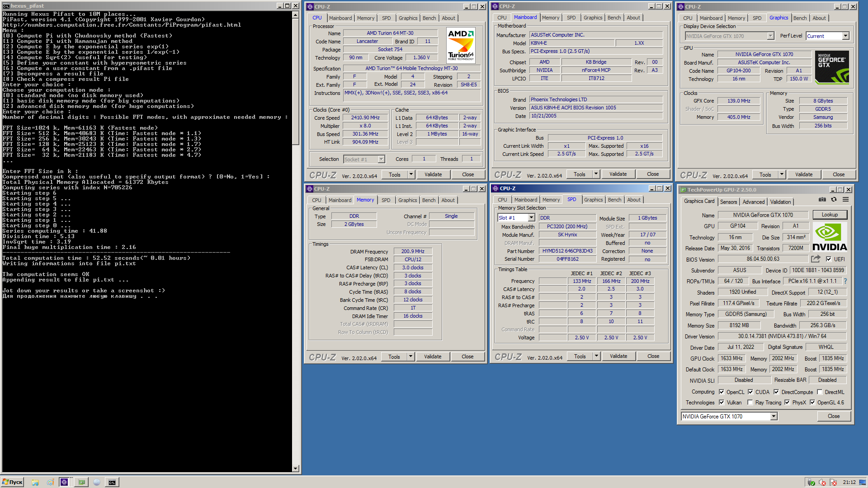The image size is (868, 488).
Task: Click the console vertical scrollbar thumb
Action: coord(296,81)
